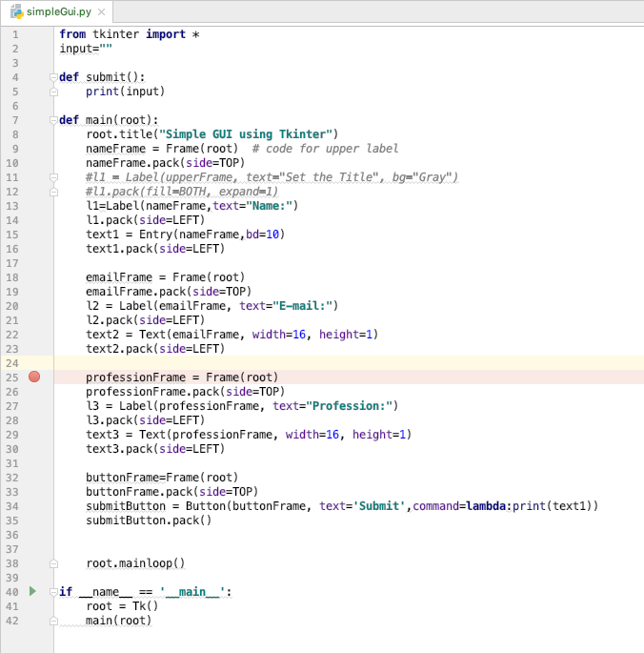
Task: Fold the comment block at line 11
Action: [x=53, y=177]
